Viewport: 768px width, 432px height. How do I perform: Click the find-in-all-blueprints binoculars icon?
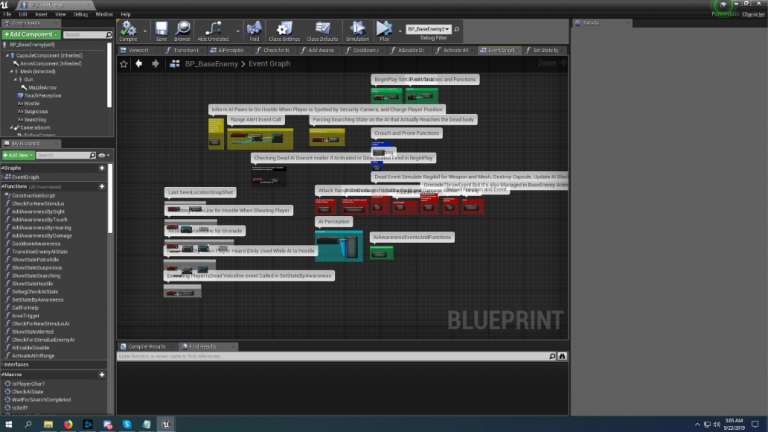tap(562, 357)
